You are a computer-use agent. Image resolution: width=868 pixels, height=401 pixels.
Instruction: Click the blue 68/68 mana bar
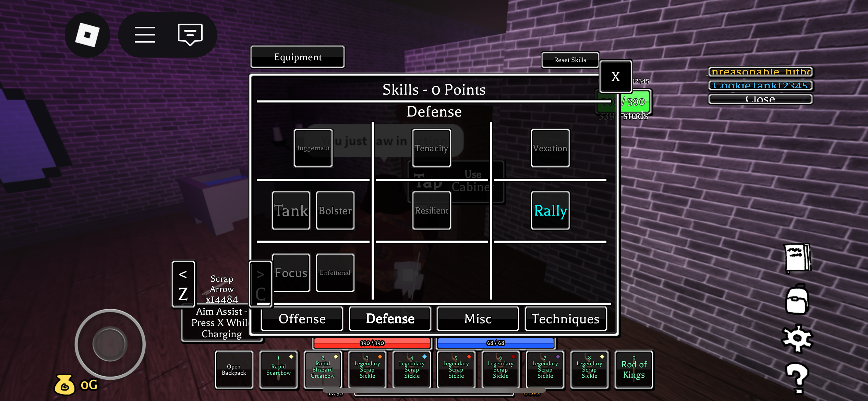point(496,343)
